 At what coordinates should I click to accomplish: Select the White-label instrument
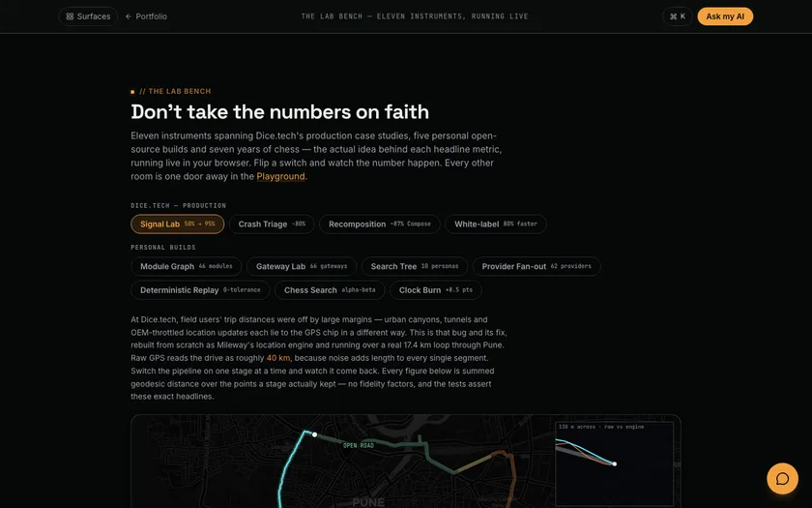(x=496, y=224)
